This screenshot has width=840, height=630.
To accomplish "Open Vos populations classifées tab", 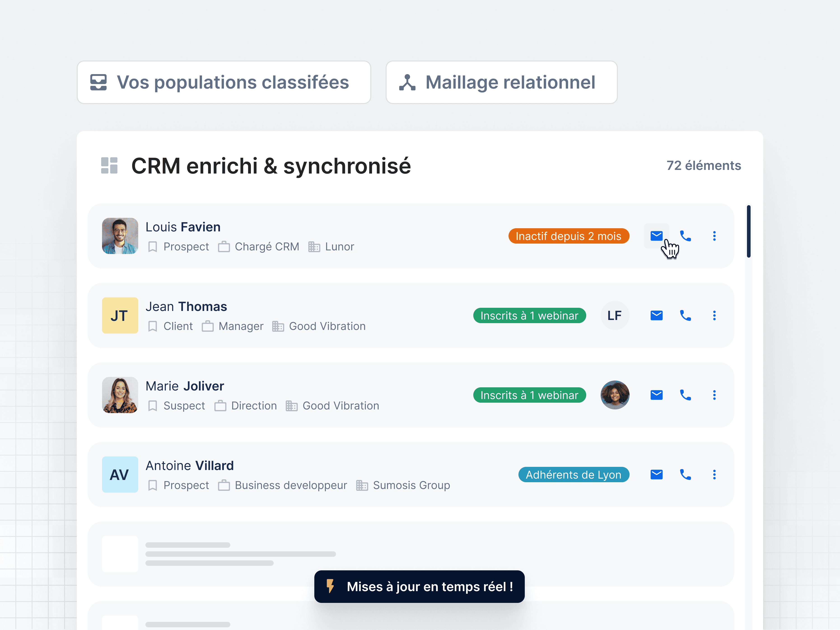I will [224, 82].
